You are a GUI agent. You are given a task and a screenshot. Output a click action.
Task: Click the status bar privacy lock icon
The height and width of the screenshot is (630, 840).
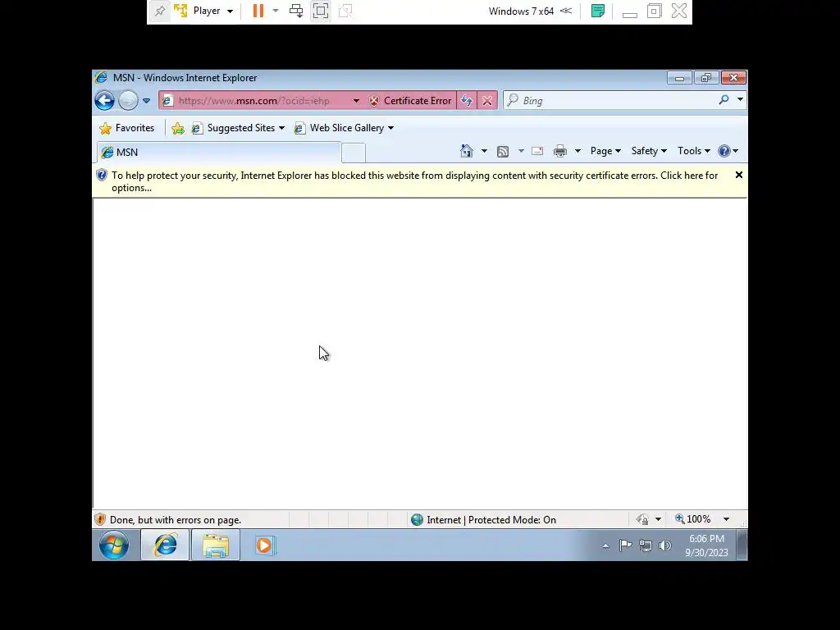(642, 519)
